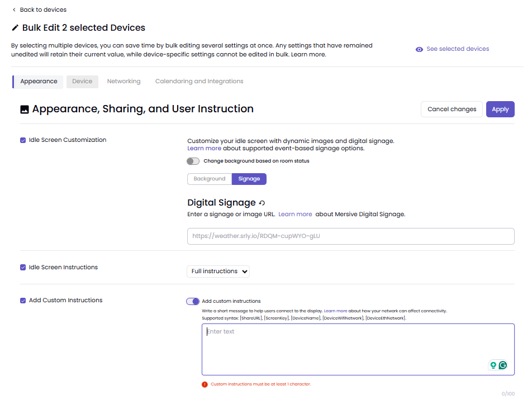Click the red error alert icon

click(x=205, y=384)
